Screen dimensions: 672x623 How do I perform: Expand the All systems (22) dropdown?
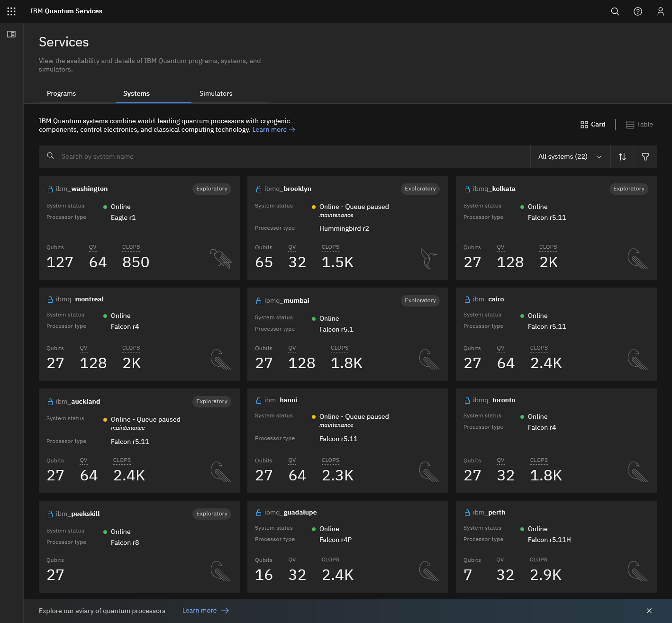tap(570, 157)
